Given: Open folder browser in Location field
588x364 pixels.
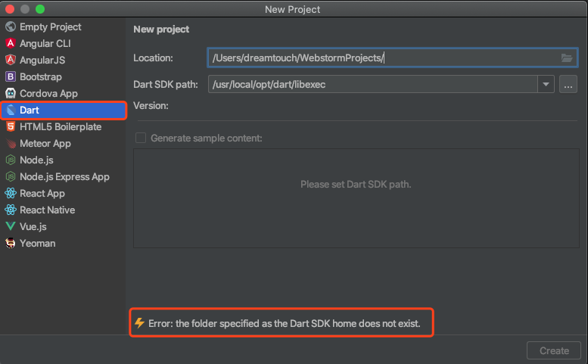Looking at the screenshot, I should tap(567, 58).
